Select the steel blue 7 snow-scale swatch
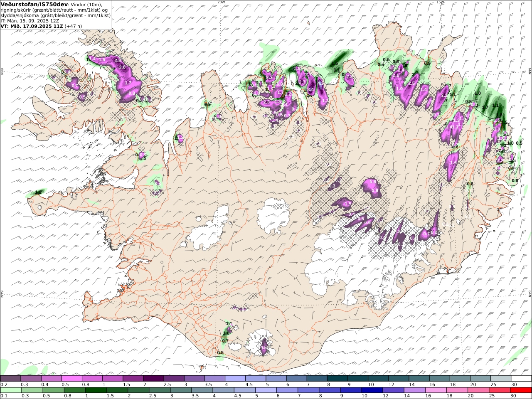 click(x=317, y=379)
